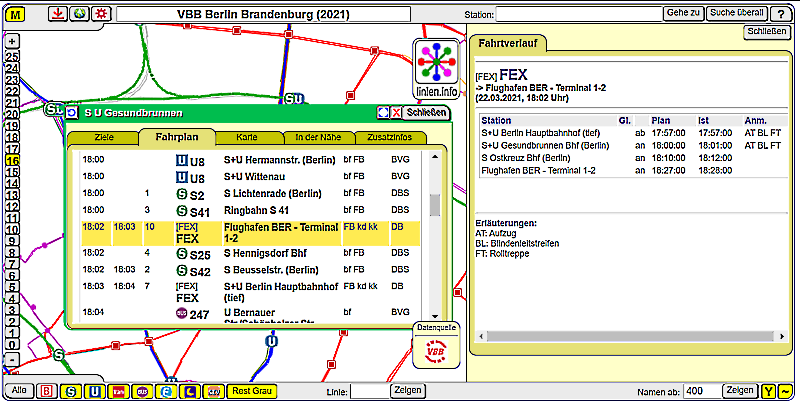
Task: Toggle the express E filter icon
Action: point(166,392)
